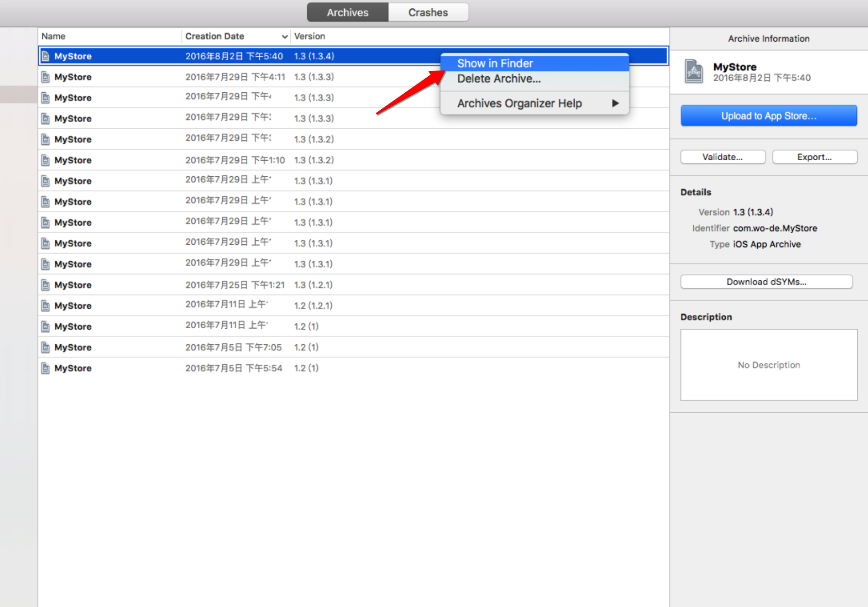Viewport: 868px width, 607px height.
Task: Click the Validate… button
Action: coord(722,157)
